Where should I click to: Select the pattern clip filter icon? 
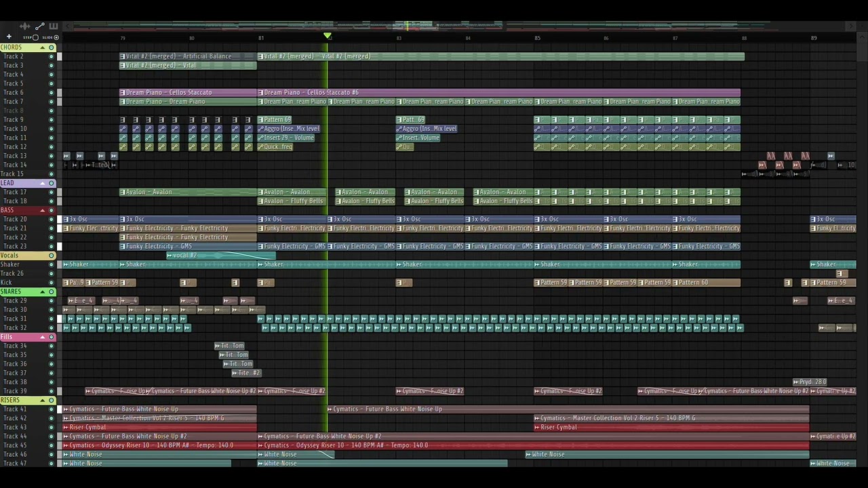pyautogui.click(x=54, y=26)
